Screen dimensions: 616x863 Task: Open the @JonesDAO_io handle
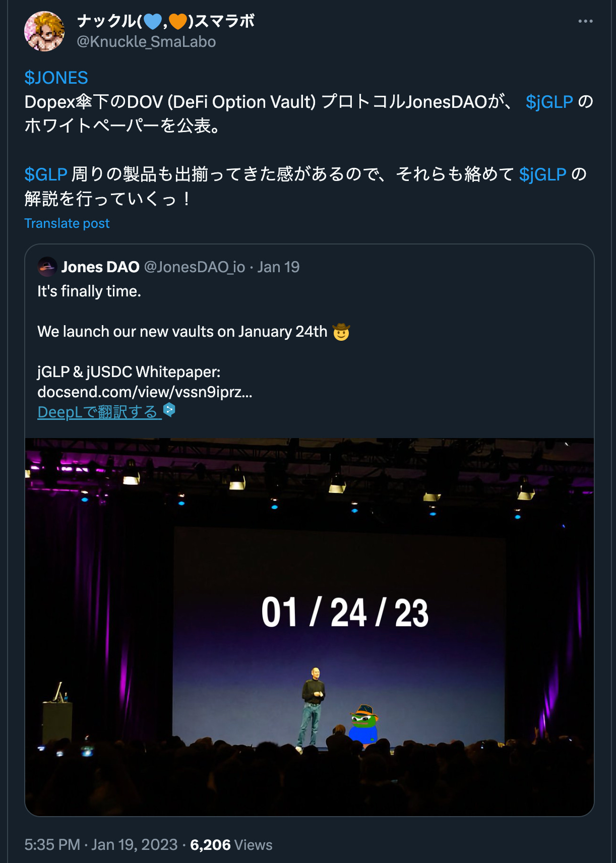coord(195,267)
